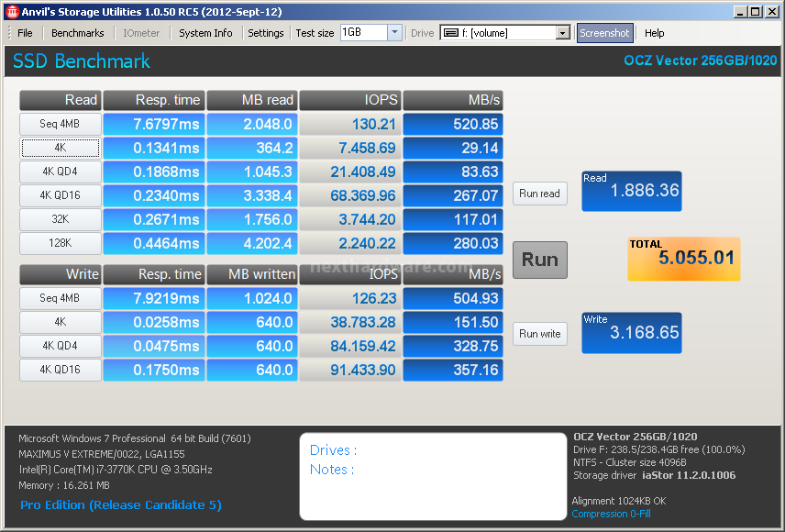Click the Seq 4MB write 504.93 MB/s value
785x532 pixels.
[x=453, y=298]
